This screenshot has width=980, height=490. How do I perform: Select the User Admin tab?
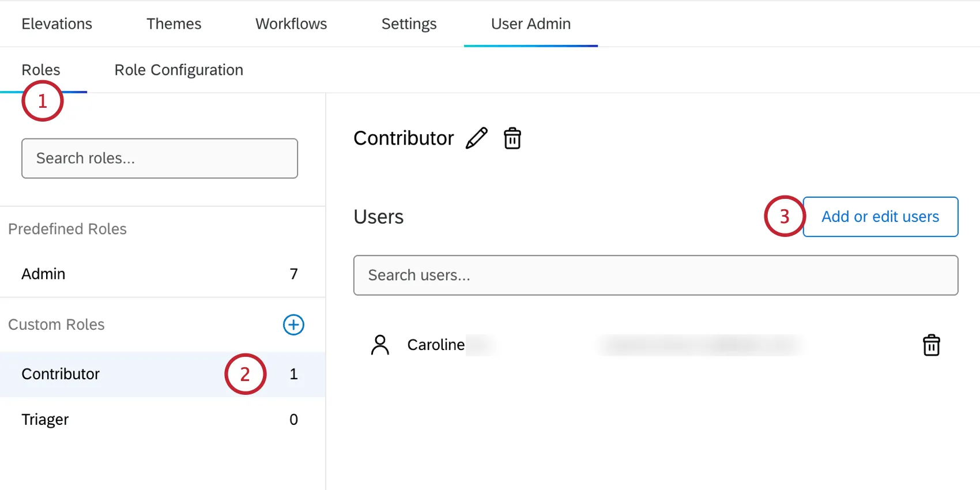[x=530, y=24]
